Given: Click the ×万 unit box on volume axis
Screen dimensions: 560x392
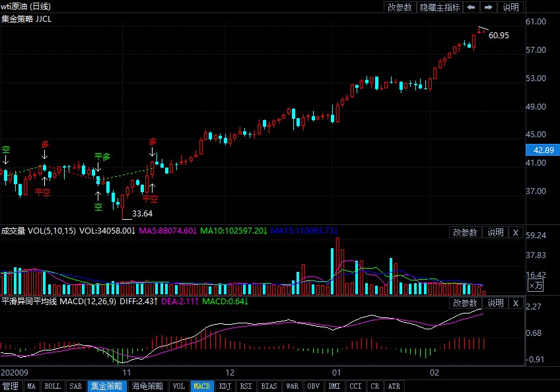Looking at the screenshot, I should [x=536, y=285].
